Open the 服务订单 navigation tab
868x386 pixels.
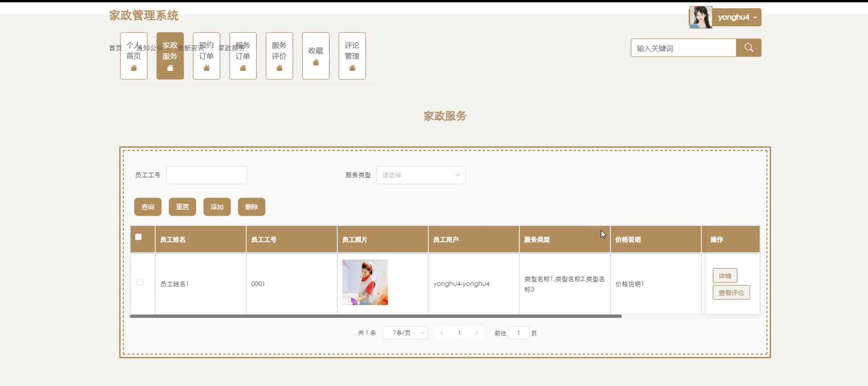click(243, 56)
